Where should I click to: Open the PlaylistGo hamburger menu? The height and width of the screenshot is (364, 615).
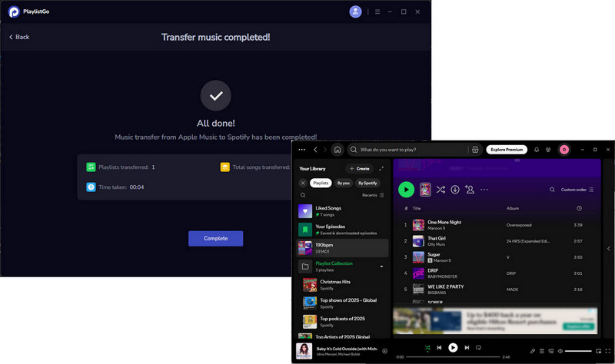click(377, 12)
